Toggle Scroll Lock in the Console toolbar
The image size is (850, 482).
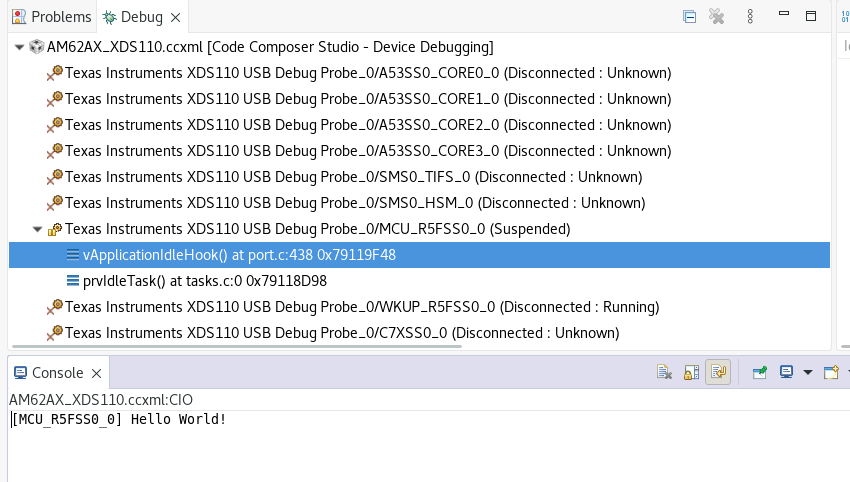tap(691, 372)
